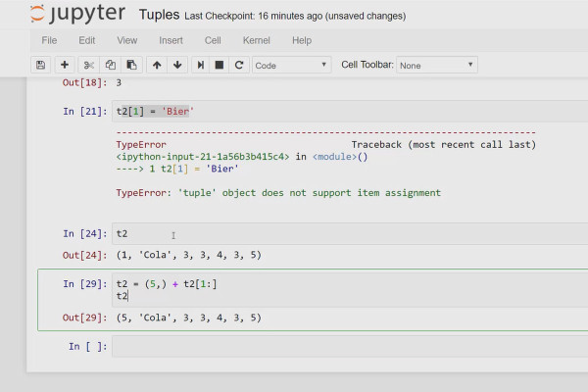The width and height of the screenshot is (588, 392).
Task: Click into the In [29] code cell editor
Action: (x=350, y=290)
